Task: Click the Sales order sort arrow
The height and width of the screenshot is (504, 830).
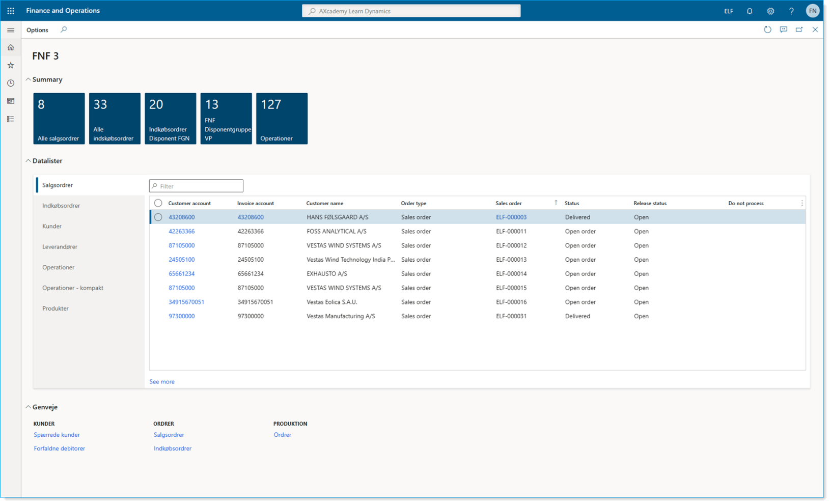Action: click(x=556, y=203)
